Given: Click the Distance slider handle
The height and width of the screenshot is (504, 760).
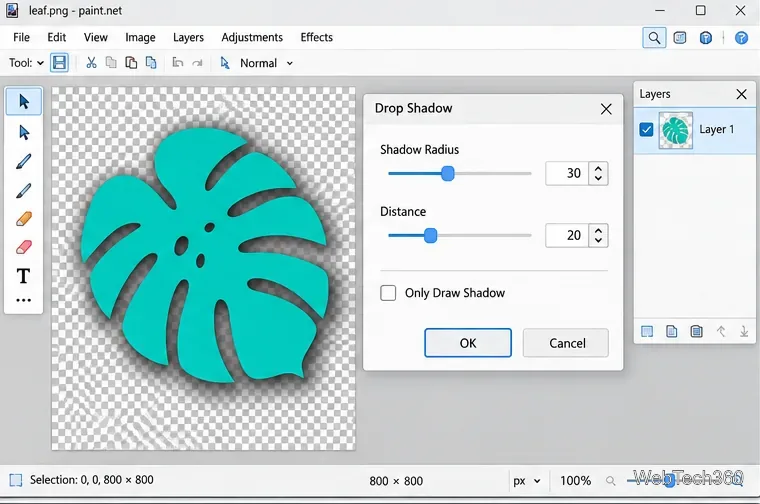Looking at the screenshot, I should point(430,236).
